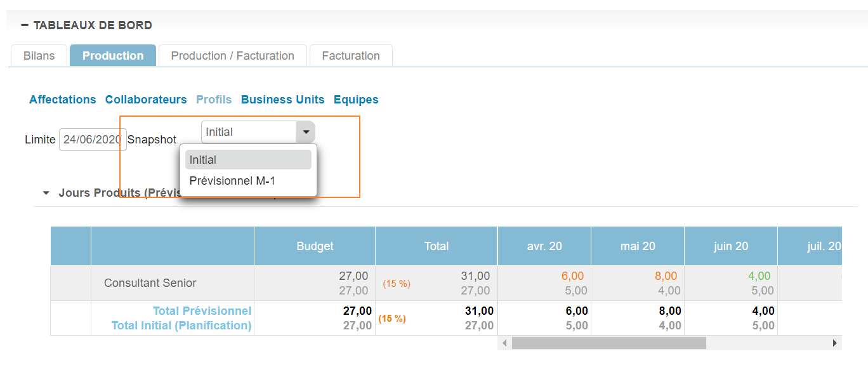Image resolution: width=868 pixels, height=370 pixels.
Task: Click the scrollbar right arrow
Action: point(835,343)
